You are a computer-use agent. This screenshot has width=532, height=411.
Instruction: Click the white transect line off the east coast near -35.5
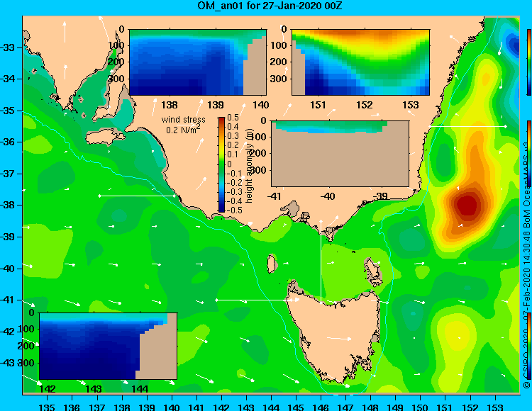pyautogui.click(x=467, y=126)
